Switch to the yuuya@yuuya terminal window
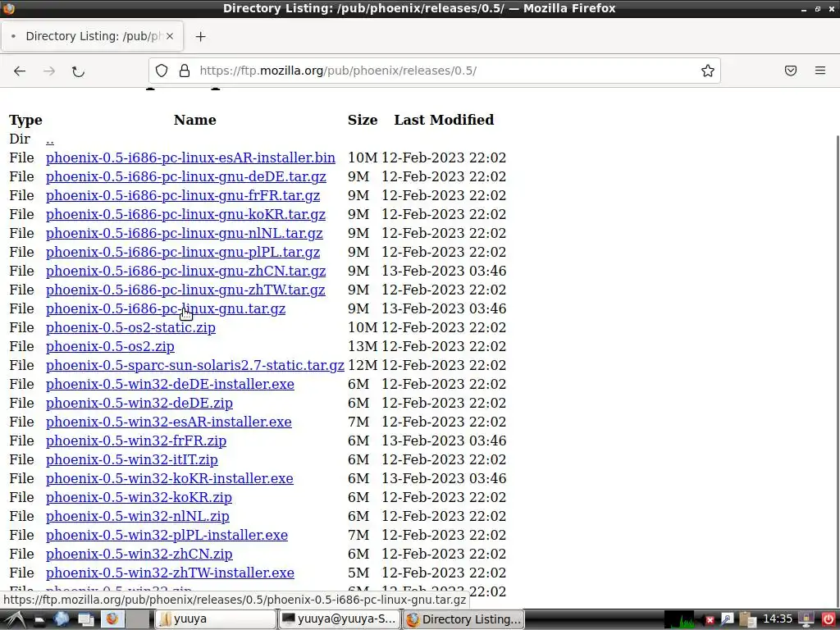The width and height of the screenshot is (840, 630). 339,619
